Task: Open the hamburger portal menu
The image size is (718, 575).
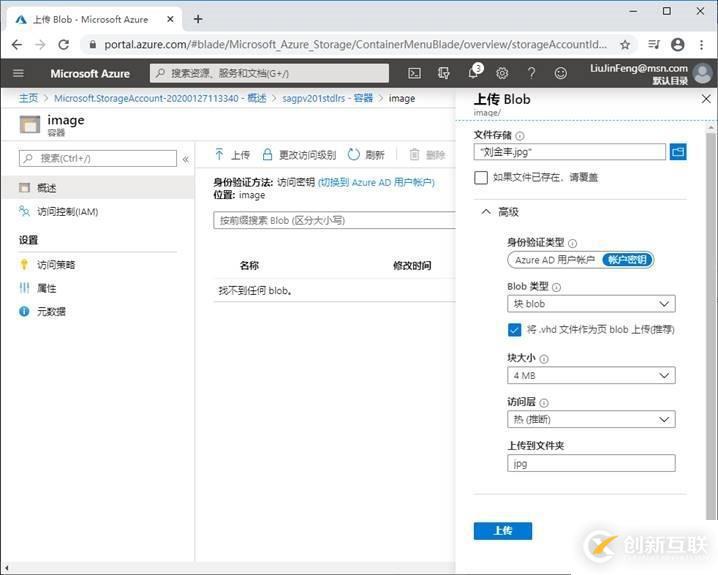Action: tap(18, 73)
